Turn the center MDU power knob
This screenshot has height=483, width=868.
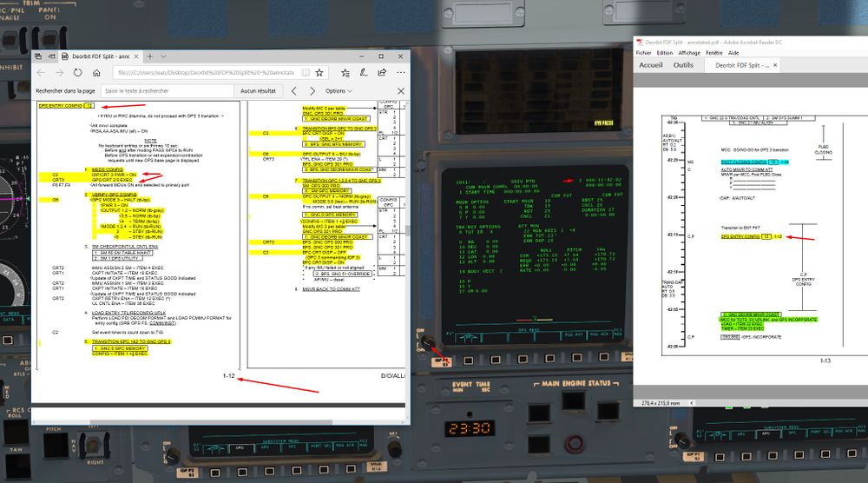tap(426, 343)
